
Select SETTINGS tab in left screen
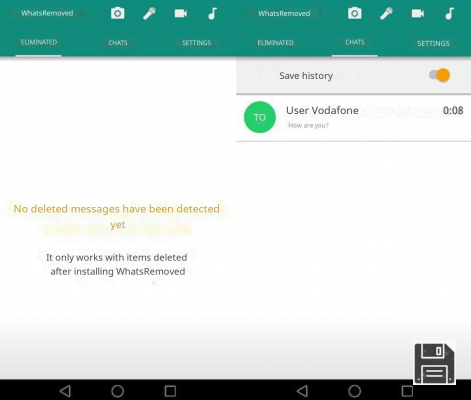[196, 43]
